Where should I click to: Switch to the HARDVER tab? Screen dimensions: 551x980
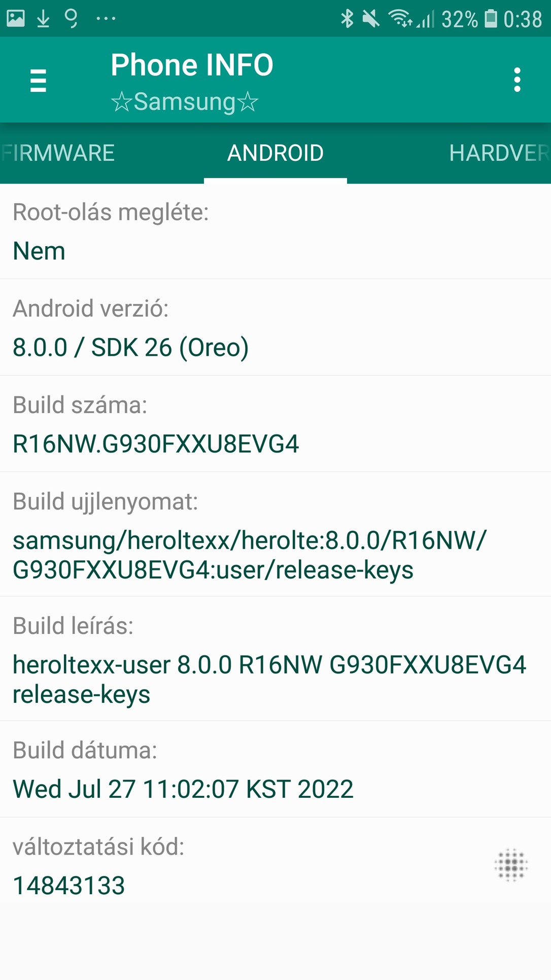pyautogui.click(x=498, y=153)
